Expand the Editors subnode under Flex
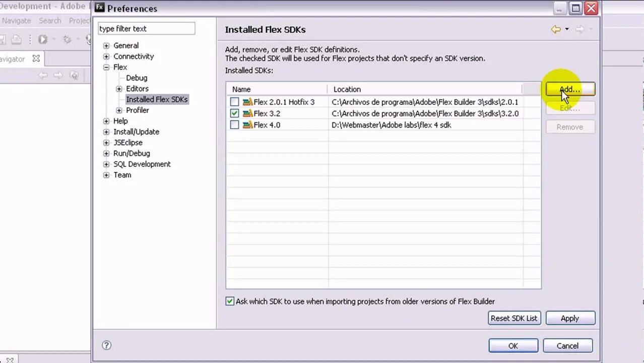This screenshot has height=363, width=644. pyautogui.click(x=119, y=89)
